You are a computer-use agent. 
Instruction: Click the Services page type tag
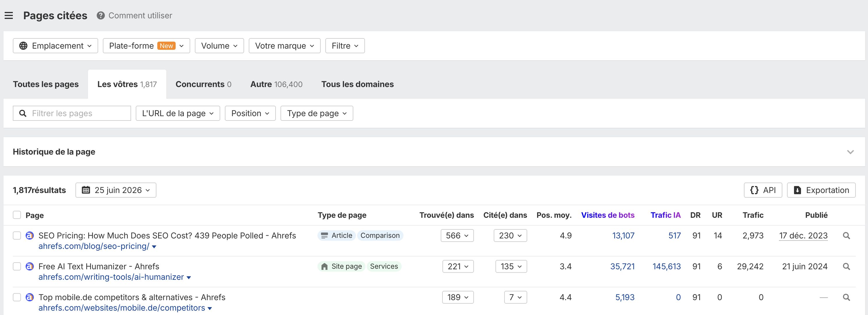pyautogui.click(x=384, y=266)
